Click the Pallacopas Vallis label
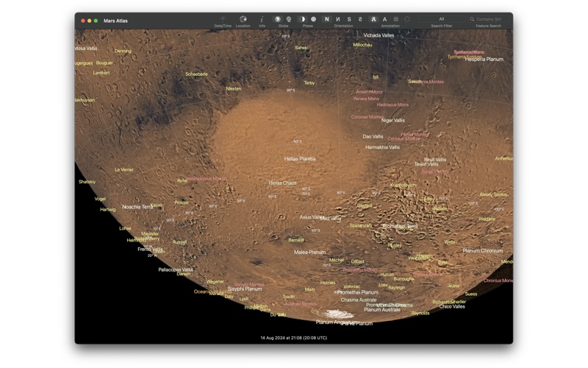This screenshot has width=588, height=368. pyautogui.click(x=176, y=269)
